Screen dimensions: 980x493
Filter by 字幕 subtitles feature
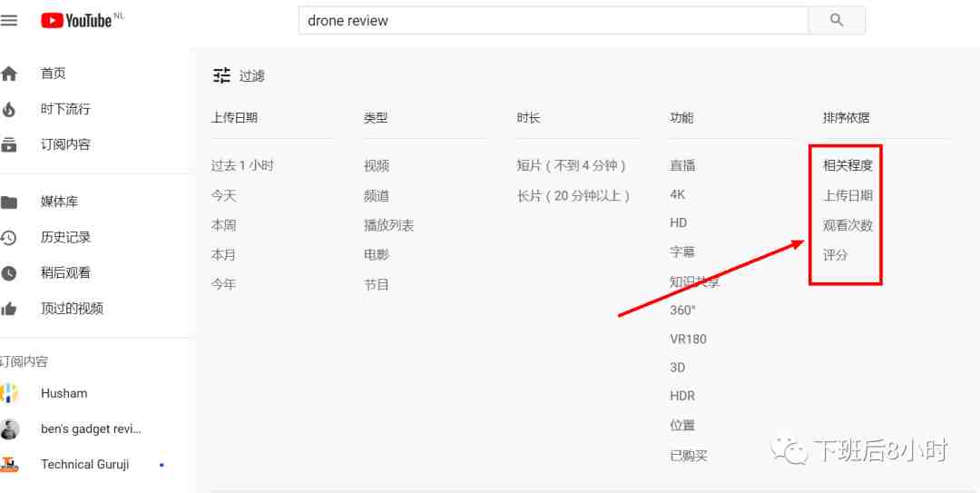(682, 252)
